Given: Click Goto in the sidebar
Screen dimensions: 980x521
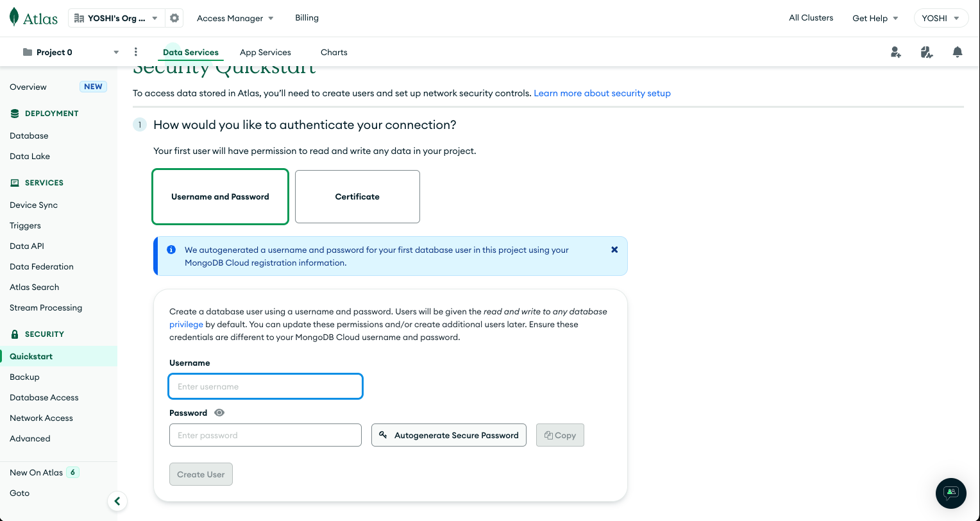Looking at the screenshot, I should (x=20, y=493).
